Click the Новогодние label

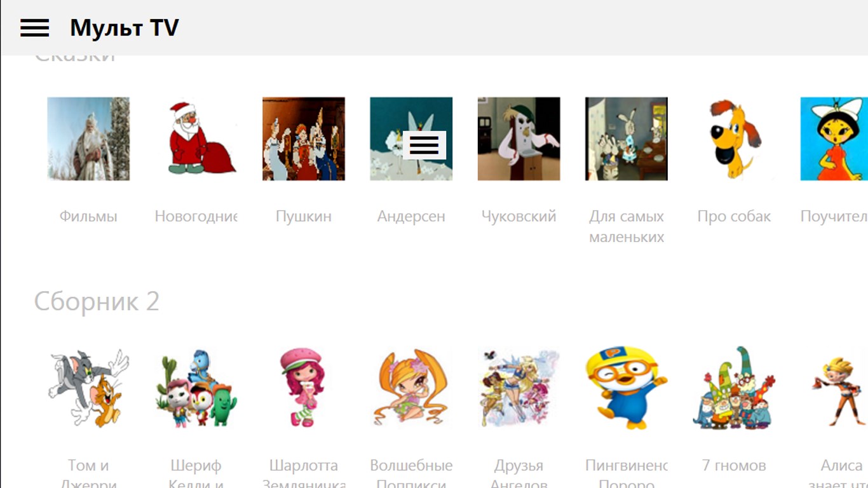click(196, 216)
